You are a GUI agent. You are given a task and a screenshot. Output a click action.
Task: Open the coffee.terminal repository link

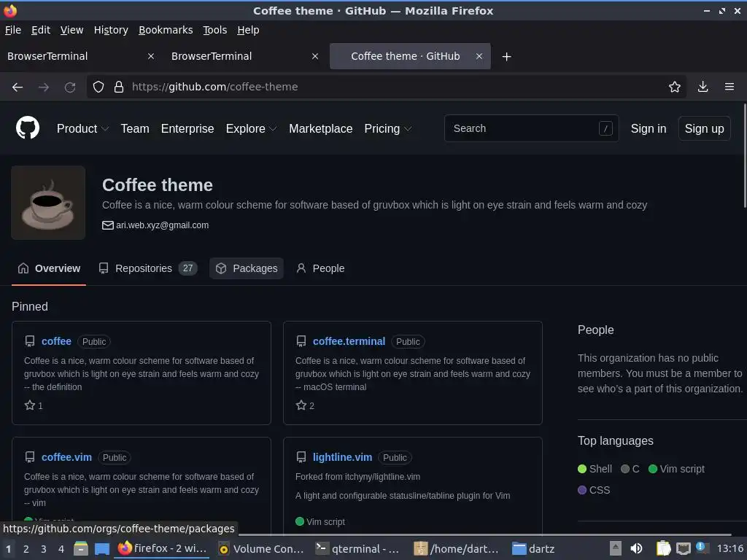(x=349, y=341)
